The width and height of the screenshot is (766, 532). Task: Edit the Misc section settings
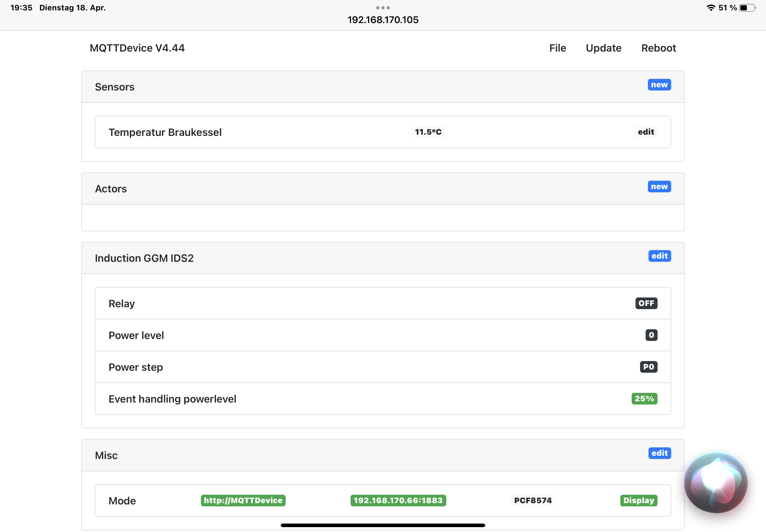(659, 453)
